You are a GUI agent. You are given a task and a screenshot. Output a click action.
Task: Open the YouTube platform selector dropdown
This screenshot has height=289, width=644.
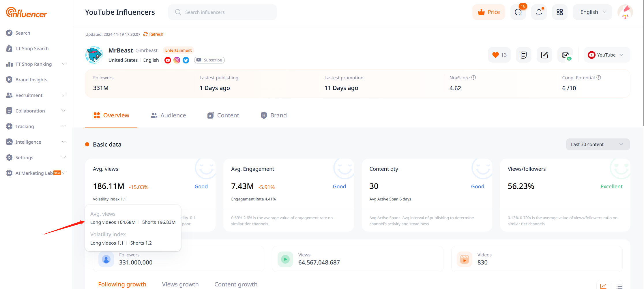(606, 55)
